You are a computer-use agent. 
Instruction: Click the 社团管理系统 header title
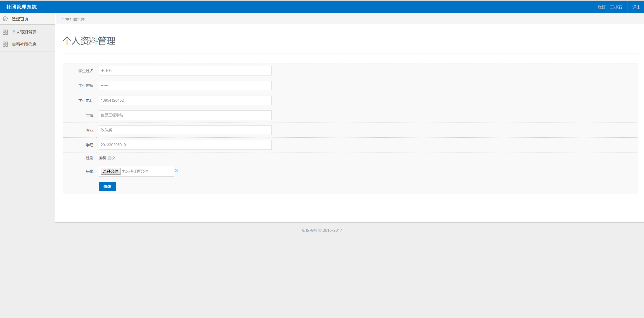pos(22,7)
